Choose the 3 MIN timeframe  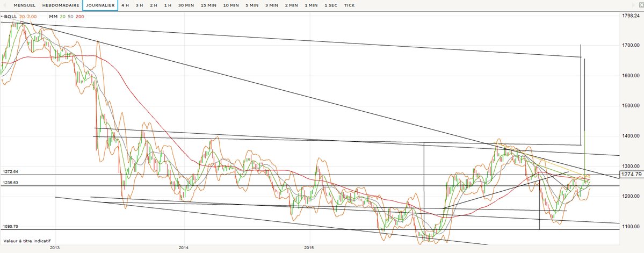(271, 5)
